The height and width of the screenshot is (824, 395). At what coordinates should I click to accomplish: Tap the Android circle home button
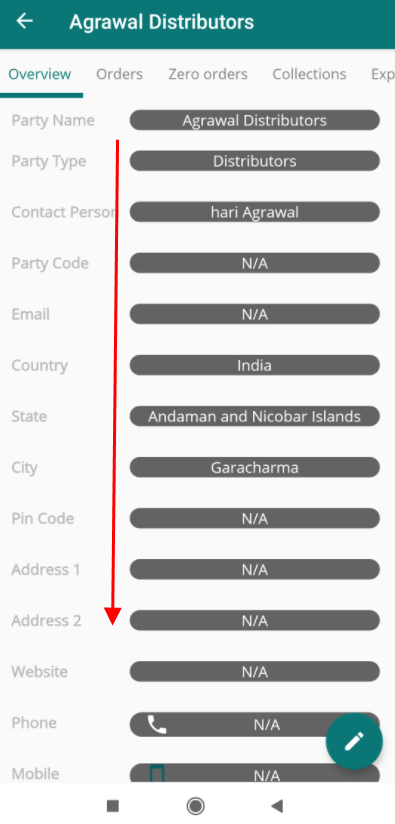(195, 806)
